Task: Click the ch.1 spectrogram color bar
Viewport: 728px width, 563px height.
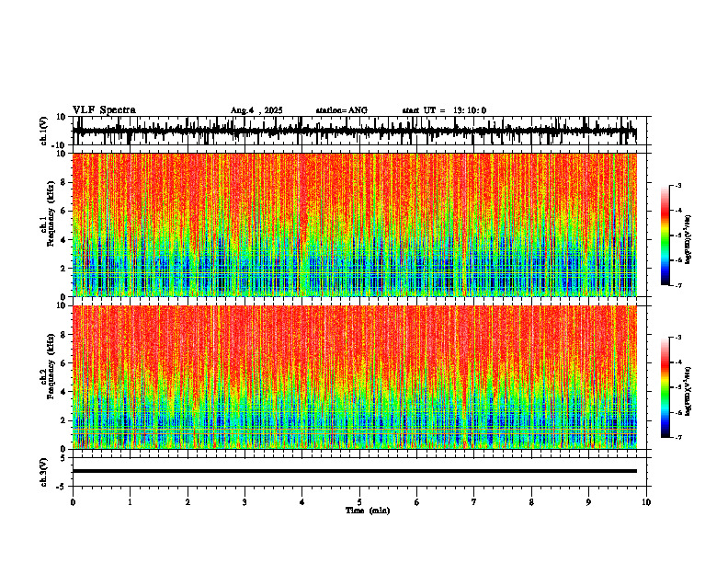Action: (x=665, y=236)
